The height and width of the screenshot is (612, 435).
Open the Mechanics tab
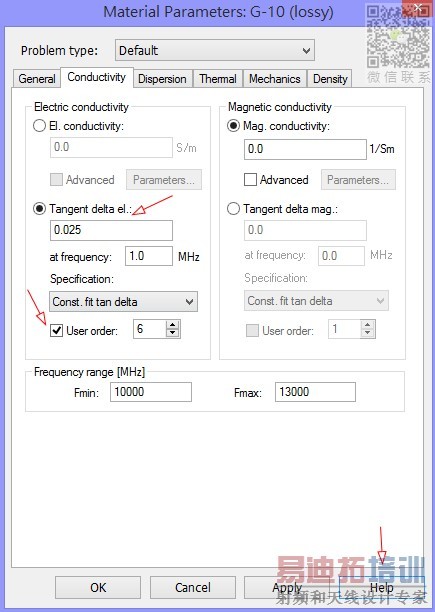275,79
